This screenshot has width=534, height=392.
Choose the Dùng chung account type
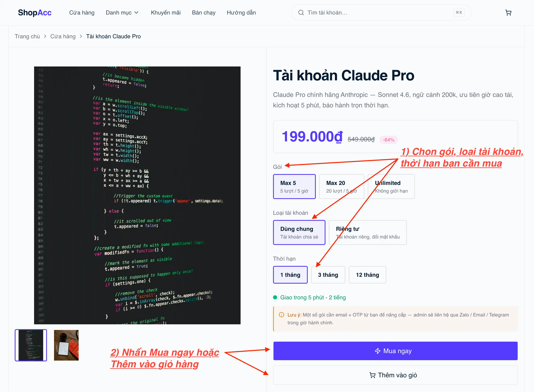point(299,232)
